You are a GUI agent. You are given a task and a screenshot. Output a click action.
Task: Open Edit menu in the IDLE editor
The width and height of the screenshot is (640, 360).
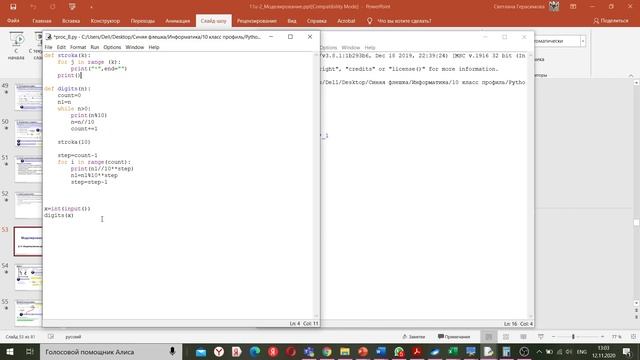pos(61,47)
